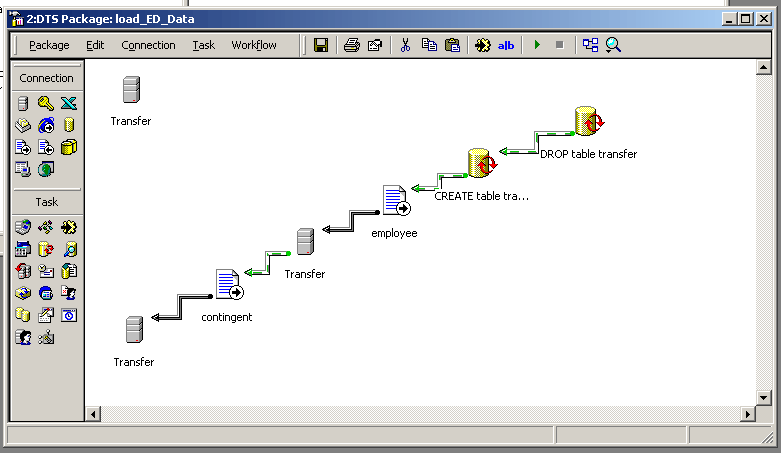Add a Text File destination connection
The width and height of the screenshot is (781, 453).
(46, 148)
